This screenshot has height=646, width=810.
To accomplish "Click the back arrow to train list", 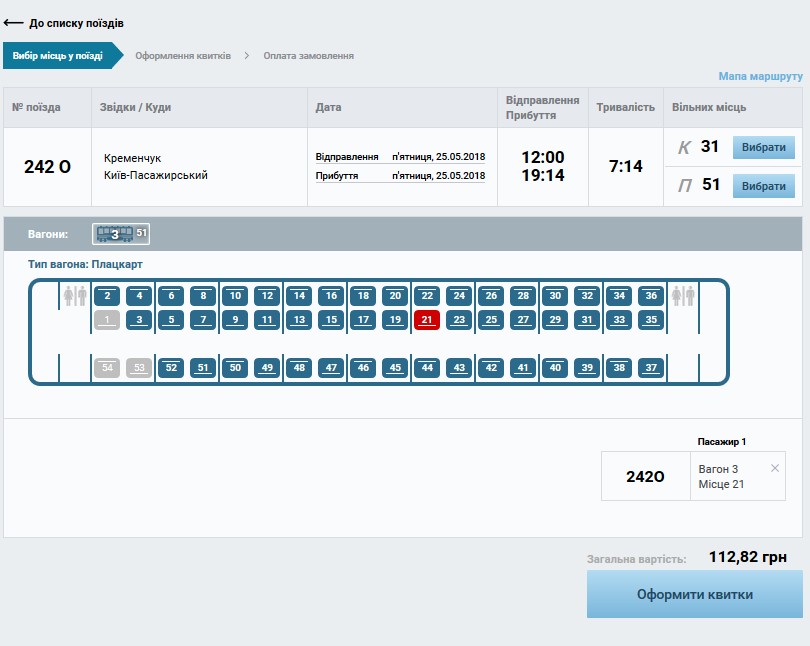I will 14,22.
